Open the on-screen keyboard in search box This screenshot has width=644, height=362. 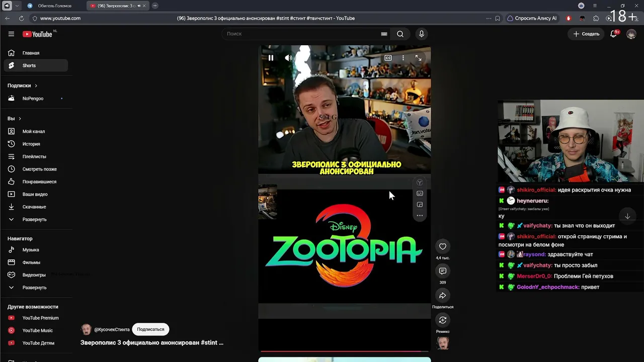384,34
